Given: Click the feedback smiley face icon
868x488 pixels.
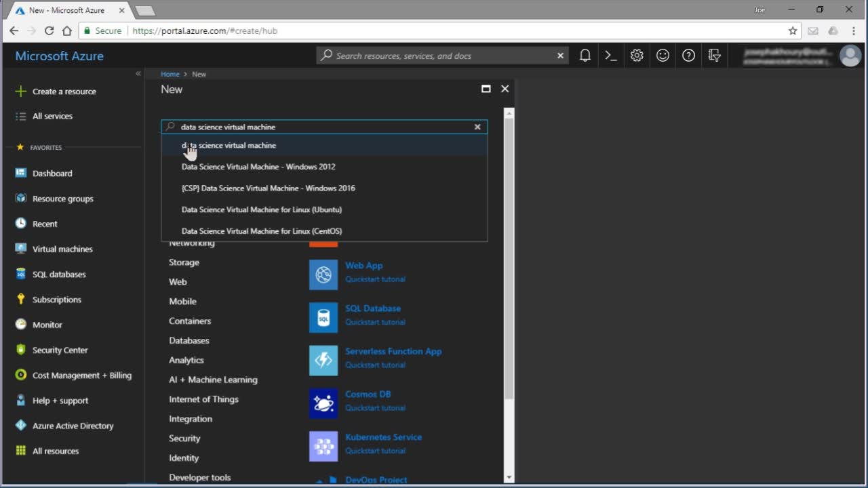Looking at the screenshot, I should [x=663, y=56].
